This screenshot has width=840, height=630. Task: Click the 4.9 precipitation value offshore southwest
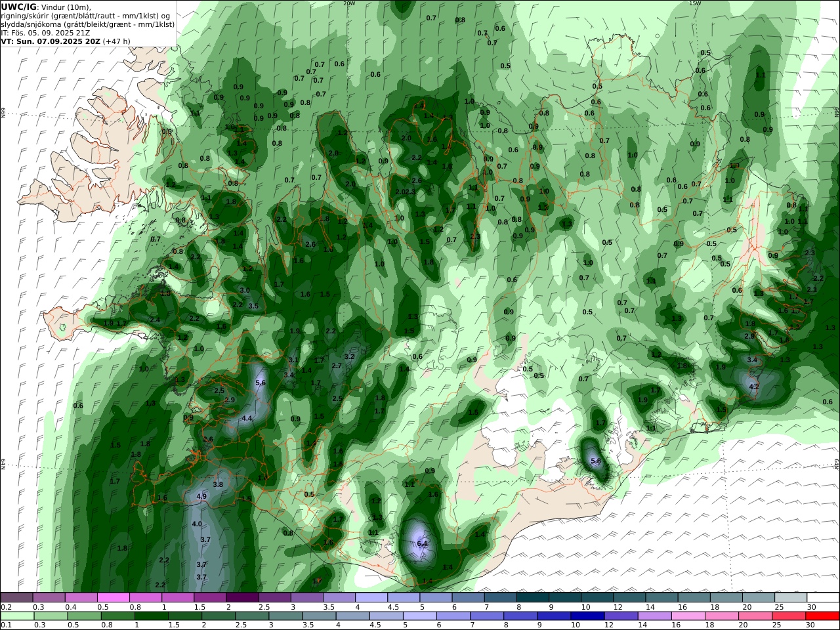click(201, 497)
